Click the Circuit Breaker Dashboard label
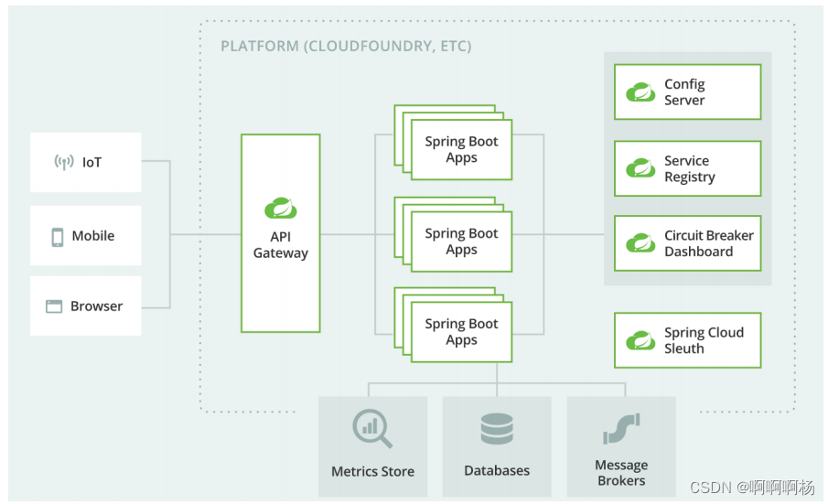Screen dimensions: 828x504 point(709,243)
